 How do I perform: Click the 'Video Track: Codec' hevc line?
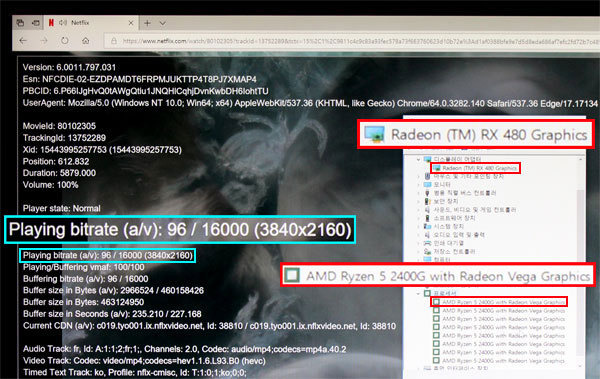tap(144, 361)
